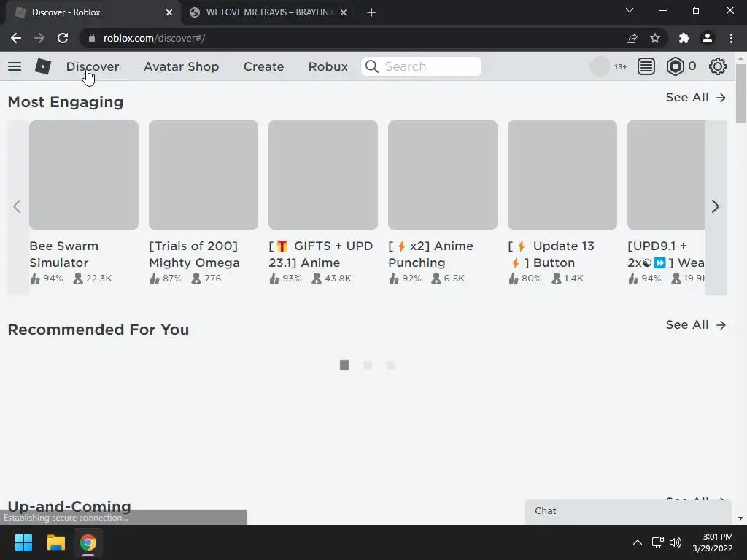Viewport: 747px width, 560px height.
Task: Click the search magnifier icon
Action: pos(372,66)
